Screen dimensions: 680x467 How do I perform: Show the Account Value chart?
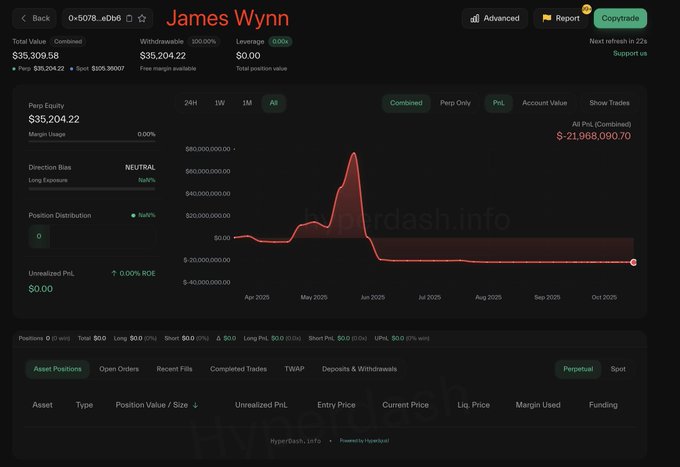[545, 103]
